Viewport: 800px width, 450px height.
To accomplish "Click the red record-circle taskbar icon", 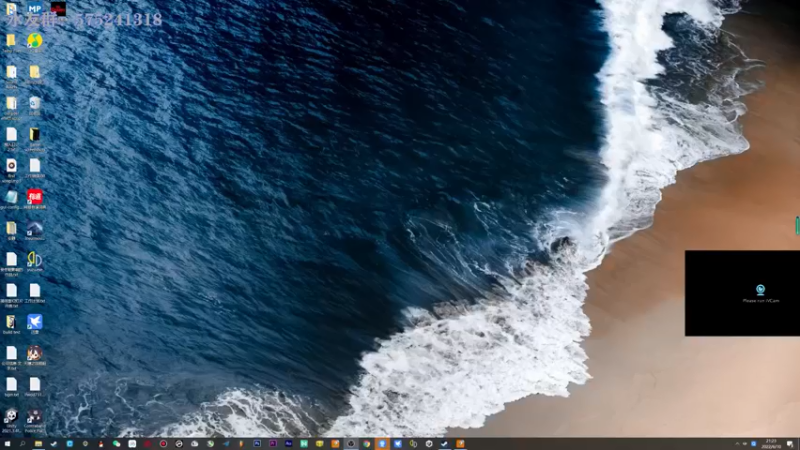I will pyautogui.click(x=163, y=444).
